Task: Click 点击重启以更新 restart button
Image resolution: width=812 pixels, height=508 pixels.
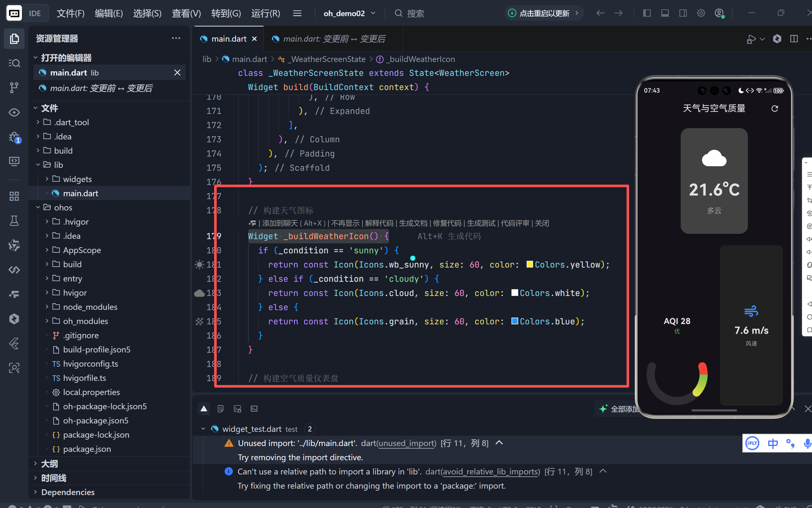Action: pyautogui.click(x=544, y=14)
